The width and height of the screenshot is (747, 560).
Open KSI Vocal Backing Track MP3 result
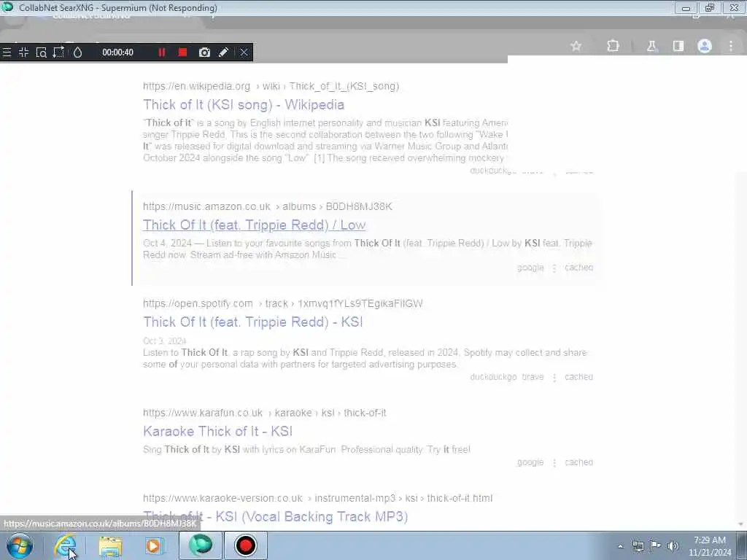[x=275, y=517]
